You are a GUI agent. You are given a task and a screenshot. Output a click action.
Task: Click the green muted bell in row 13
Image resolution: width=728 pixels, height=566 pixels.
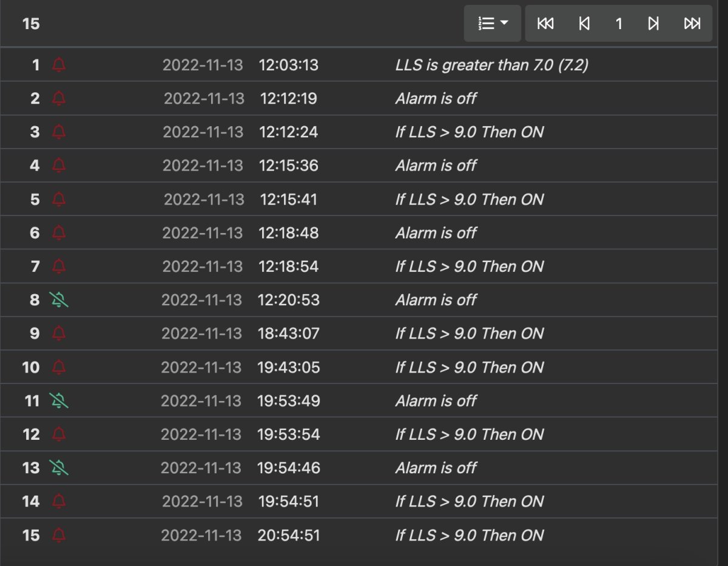pos(59,468)
